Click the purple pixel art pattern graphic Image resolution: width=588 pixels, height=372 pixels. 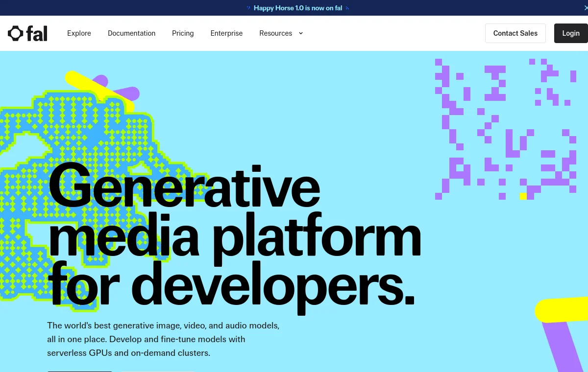pos(505,129)
